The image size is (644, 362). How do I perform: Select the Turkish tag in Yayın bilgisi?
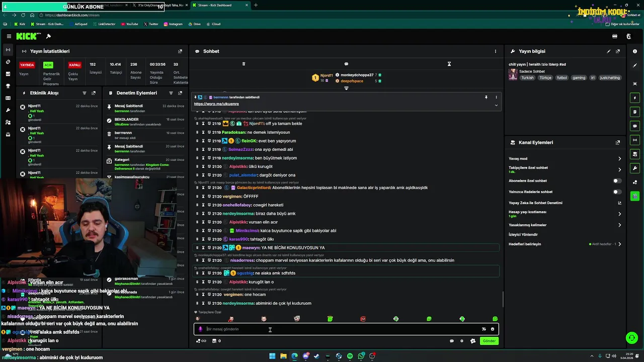[x=527, y=78]
